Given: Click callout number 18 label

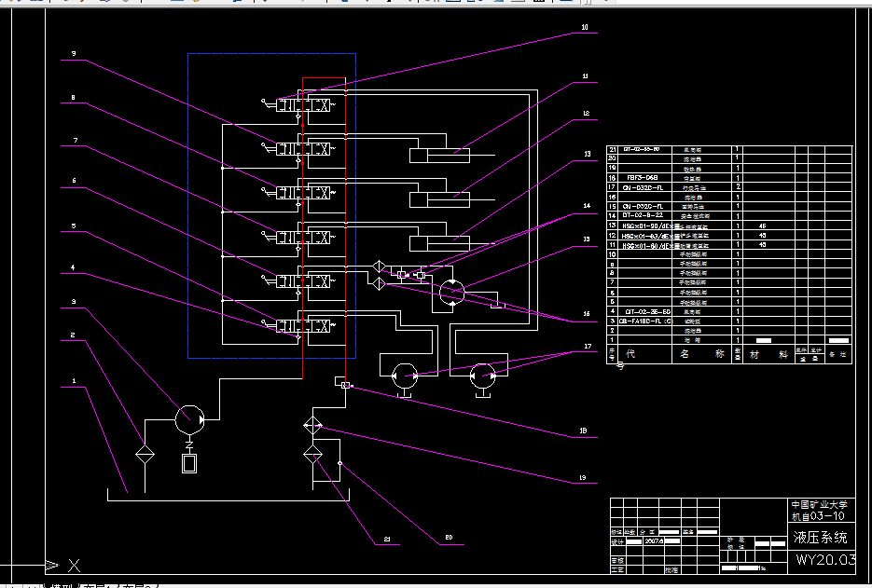Looking at the screenshot, I should (583, 431).
